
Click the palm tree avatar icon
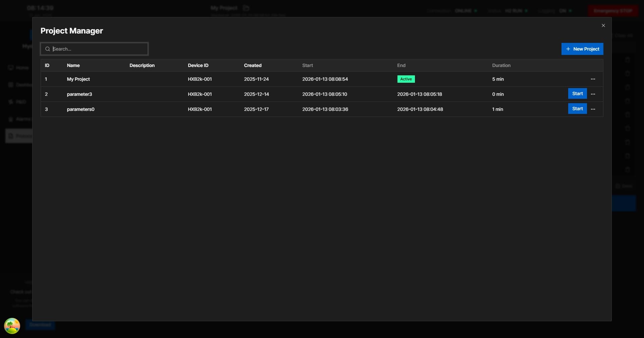coord(12,326)
